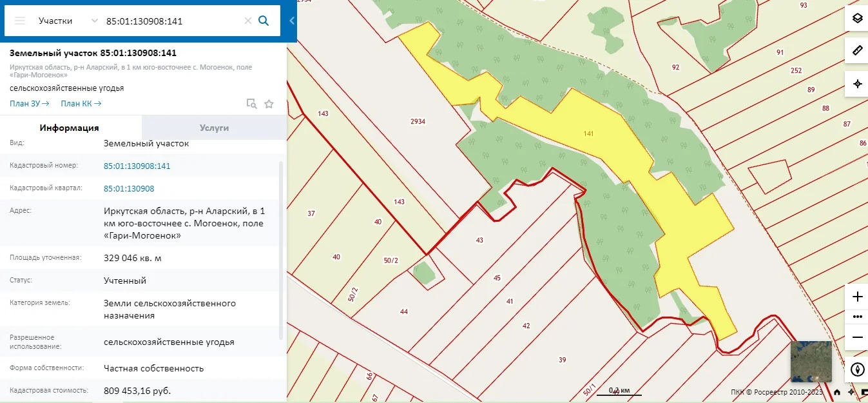The width and height of the screenshot is (868, 403).
Task: Open the План ЗУ link
Action: [30, 104]
